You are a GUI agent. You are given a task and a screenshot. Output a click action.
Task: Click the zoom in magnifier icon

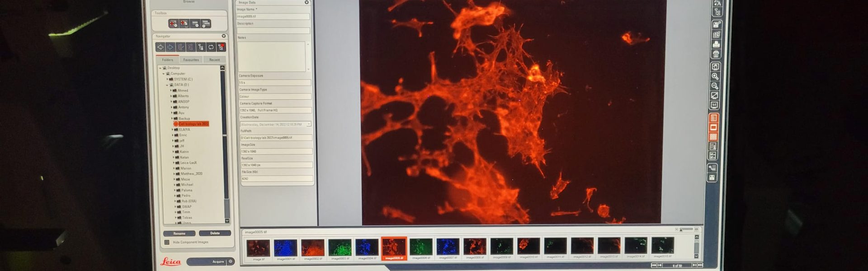pyautogui.click(x=715, y=76)
